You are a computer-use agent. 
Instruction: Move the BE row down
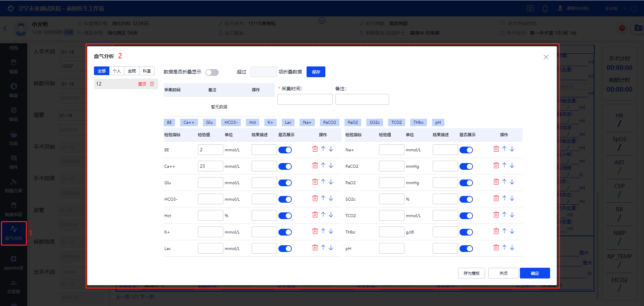pos(331,149)
